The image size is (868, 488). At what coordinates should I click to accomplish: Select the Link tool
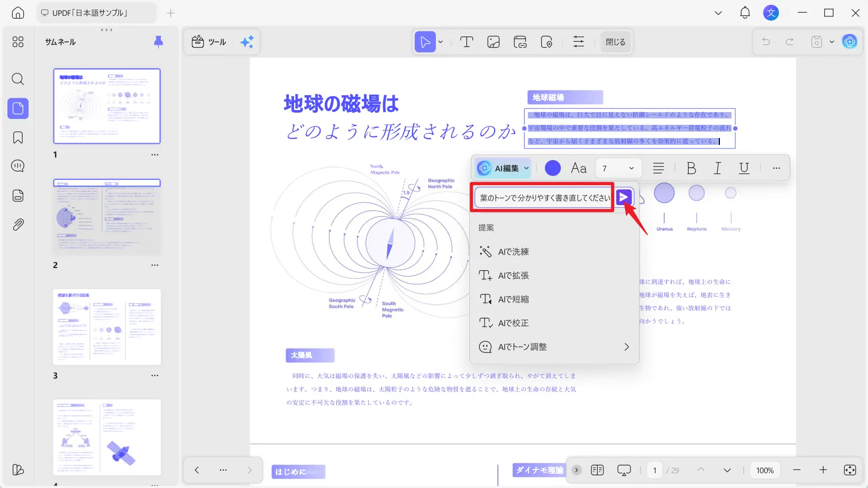coord(520,42)
